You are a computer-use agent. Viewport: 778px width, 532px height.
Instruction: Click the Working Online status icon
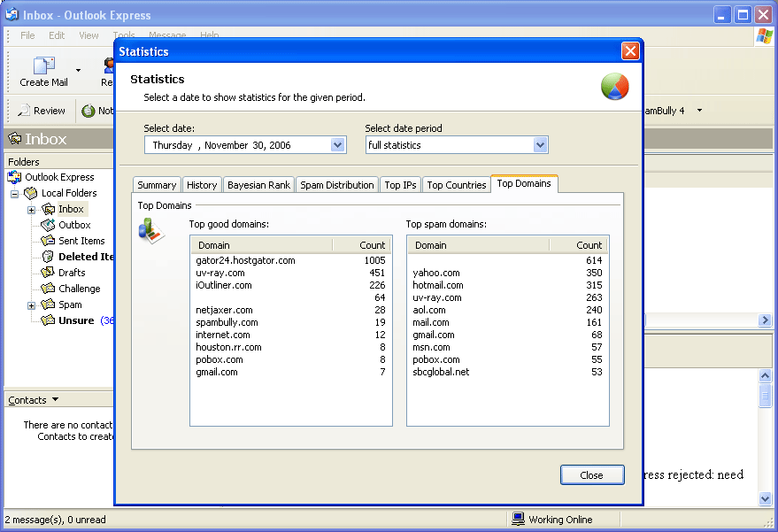(518, 519)
